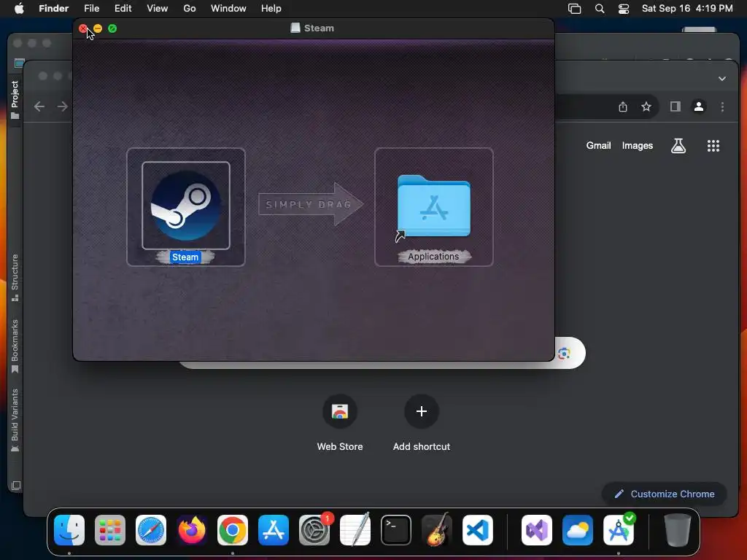Open the Help menu
This screenshot has width=747, height=560.
coord(271,9)
